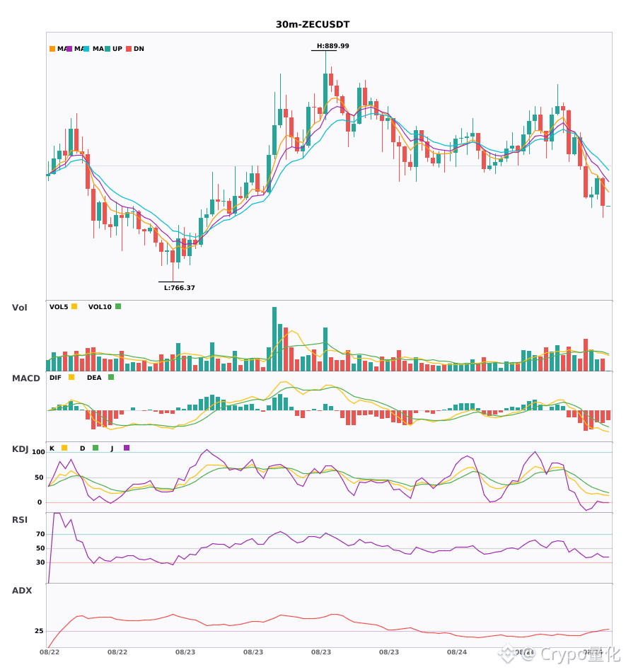Click the yellow VOL5 legend swatch
The height and width of the screenshot is (672, 626).
click(x=74, y=306)
